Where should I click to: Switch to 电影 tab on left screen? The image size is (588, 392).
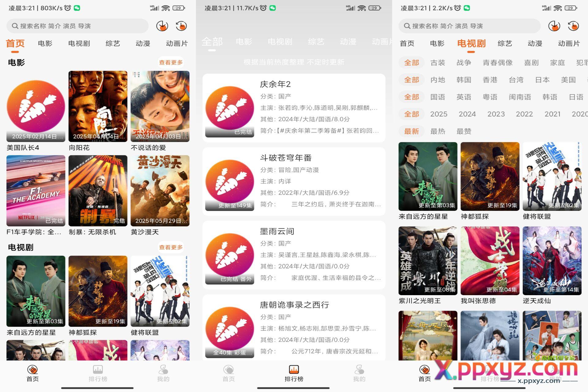[x=45, y=44]
